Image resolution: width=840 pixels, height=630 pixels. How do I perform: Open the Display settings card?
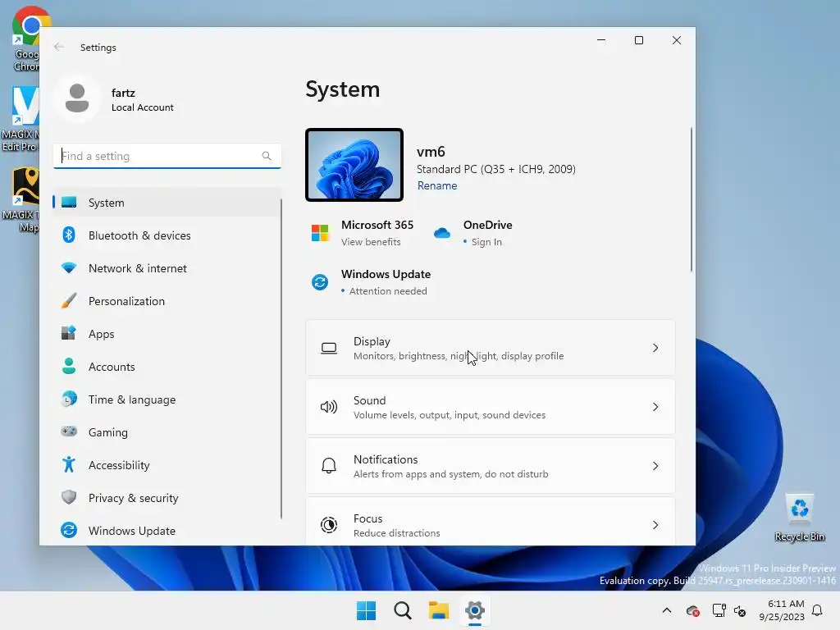491,348
